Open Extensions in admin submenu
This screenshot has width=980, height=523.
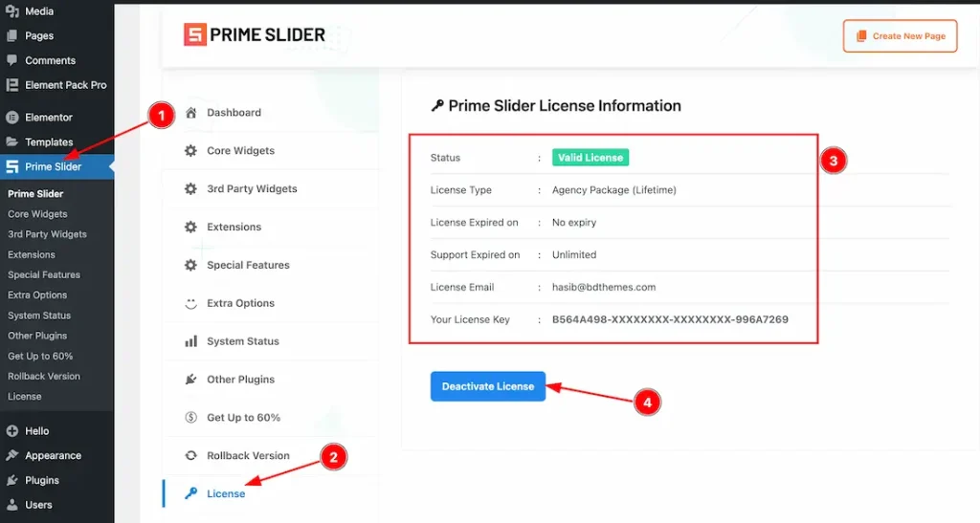click(x=32, y=254)
